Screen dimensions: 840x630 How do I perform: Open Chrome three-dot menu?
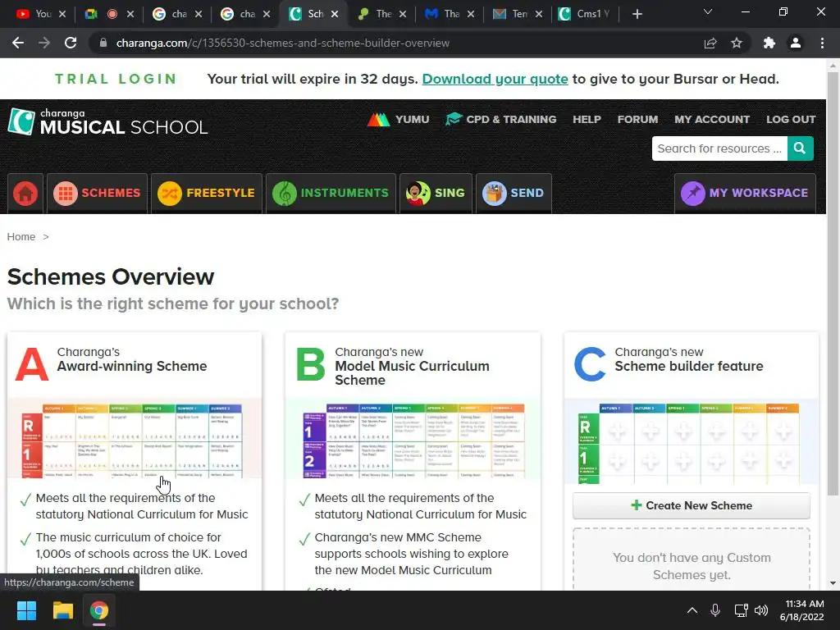coord(822,43)
